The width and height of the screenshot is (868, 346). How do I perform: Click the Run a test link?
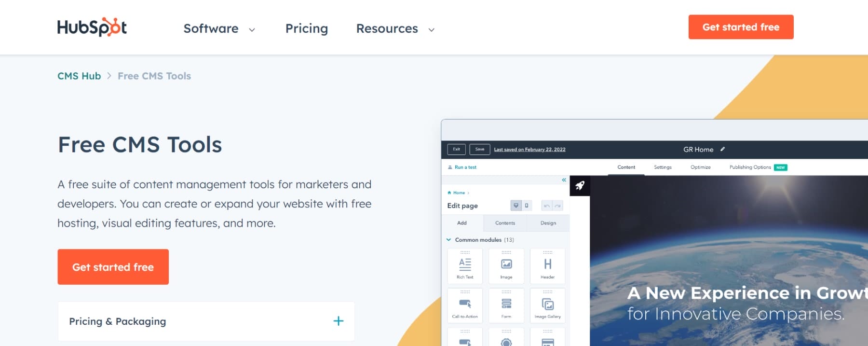462,167
